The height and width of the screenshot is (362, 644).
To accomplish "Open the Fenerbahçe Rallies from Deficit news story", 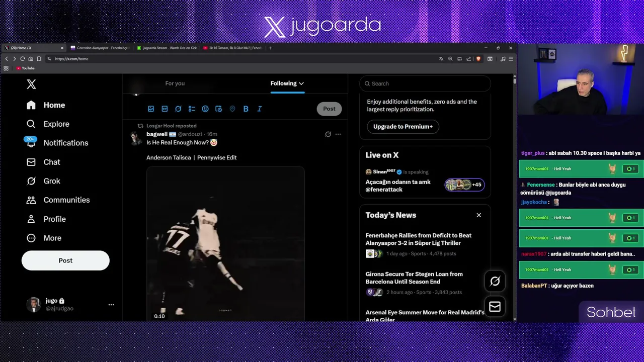I will [419, 239].
